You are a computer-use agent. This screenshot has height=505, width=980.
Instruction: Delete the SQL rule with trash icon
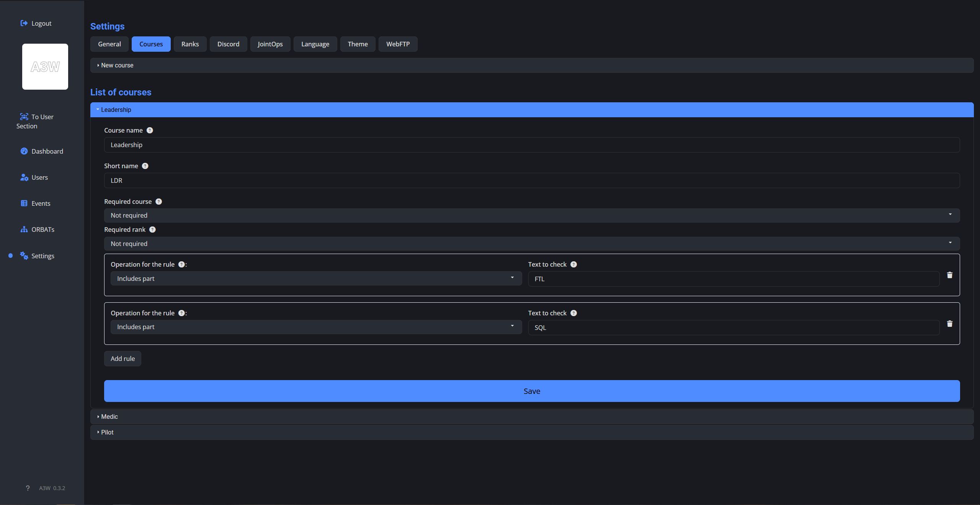pyautogui.click(x=949, y=324)
